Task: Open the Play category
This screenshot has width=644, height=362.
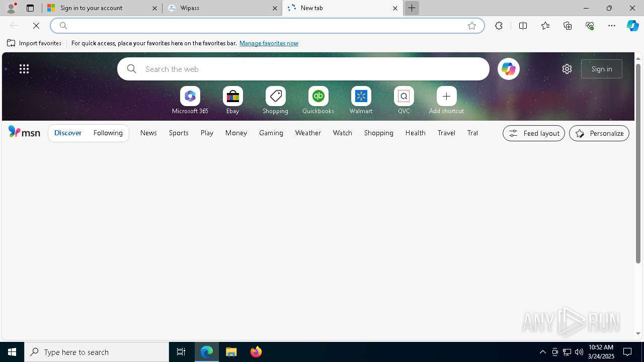Action: (207, 133)
